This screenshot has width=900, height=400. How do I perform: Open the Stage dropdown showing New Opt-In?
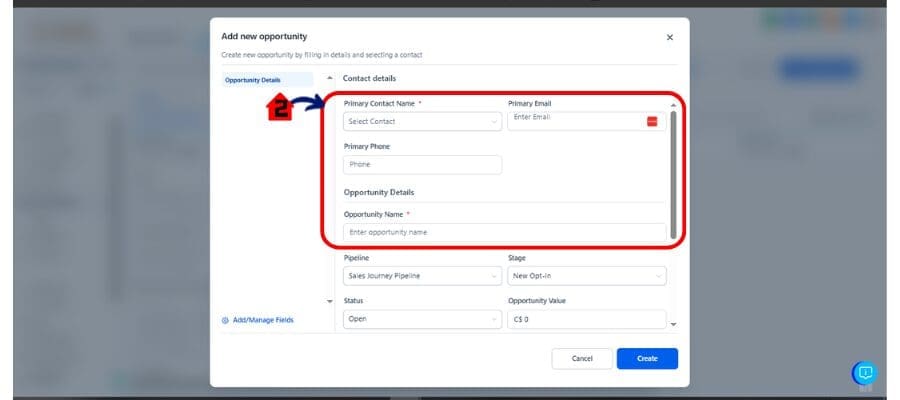pos(586,276)
